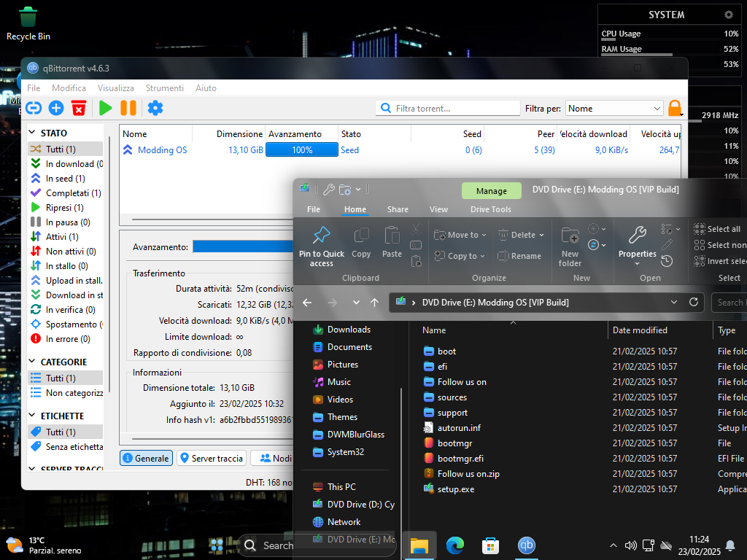Click the orange pause icon in qBittorrent
The height and width of the screenshot is (560, 747).
[128, 108]
